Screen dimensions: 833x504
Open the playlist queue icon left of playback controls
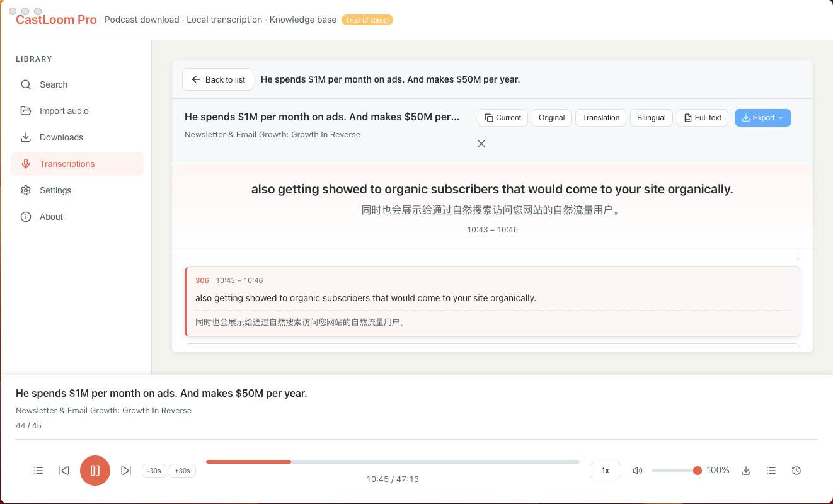pyautogui.click(x=38, y=471)
